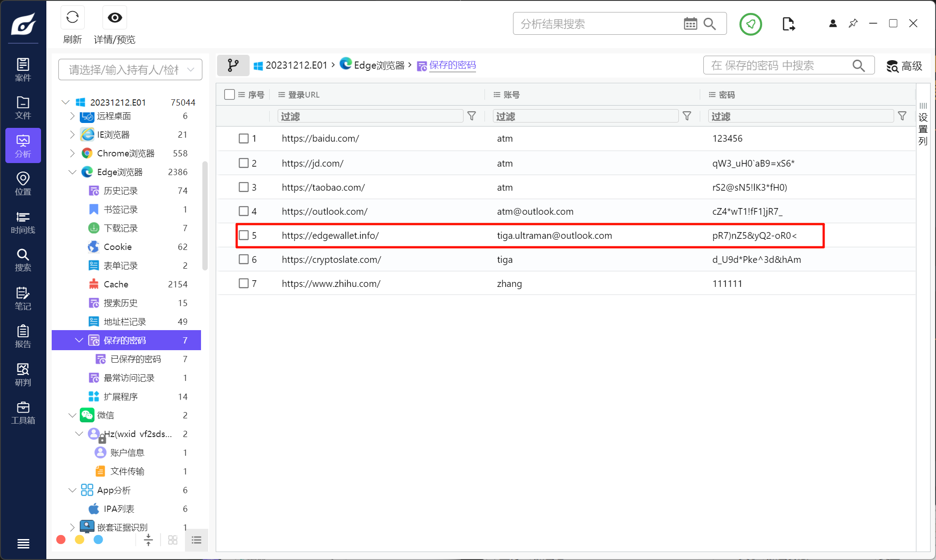Check the checkbox for row 5 edgewallet.info
Screen dimensions: 936x560
click(243, 235)
